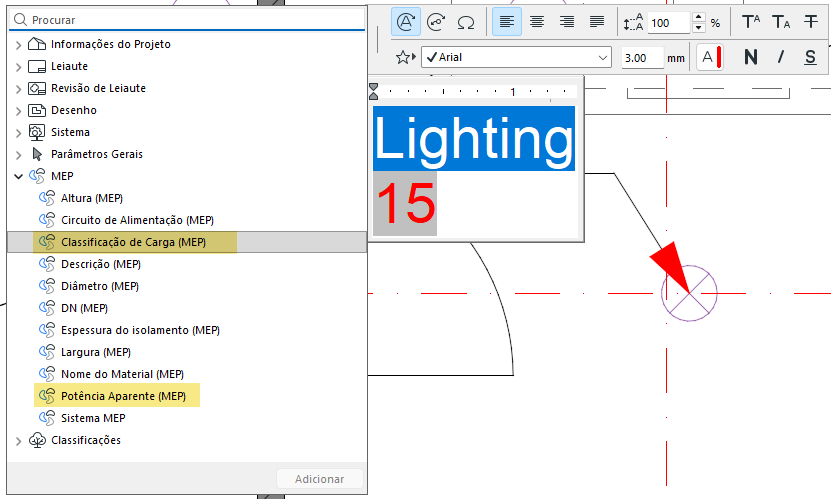Screen dimensions: 831x499
Task: Click Potência Aparente (MEP) property icon
Action: (x=47, y=396)
